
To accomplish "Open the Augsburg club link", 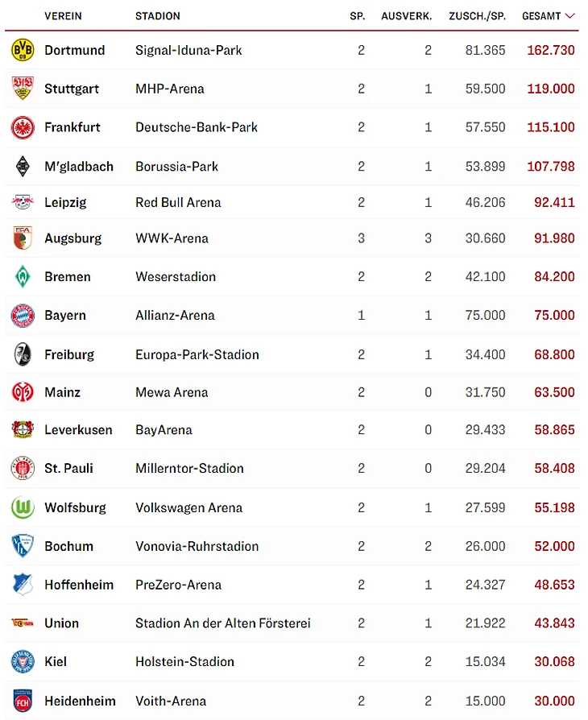I will [73, 238].
